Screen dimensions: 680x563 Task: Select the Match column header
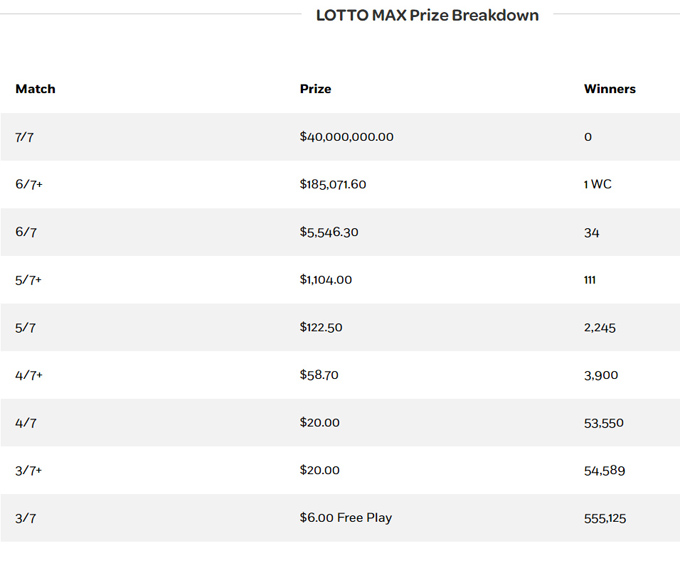35,89
